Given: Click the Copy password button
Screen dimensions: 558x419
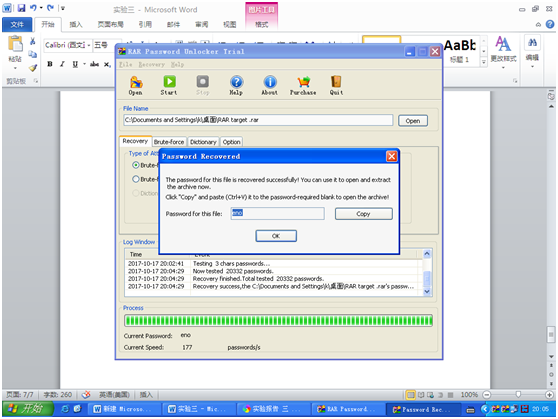Looking at the screenshot, I should [x=363, y=214].
